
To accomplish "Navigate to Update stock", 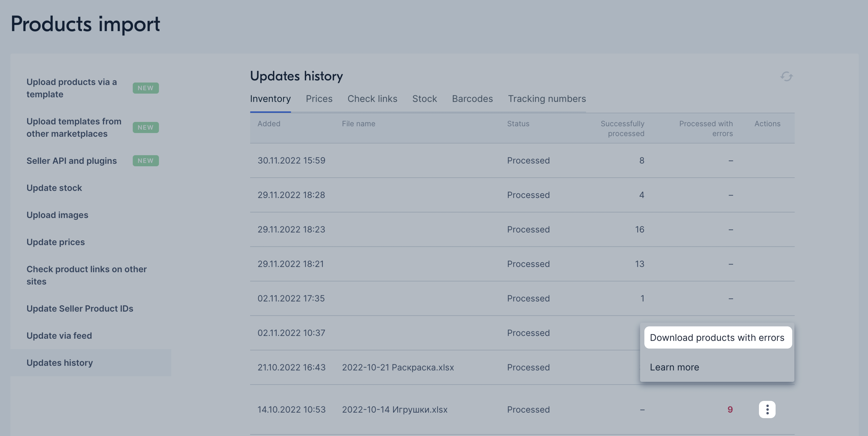I will click(x=54, y=188).
